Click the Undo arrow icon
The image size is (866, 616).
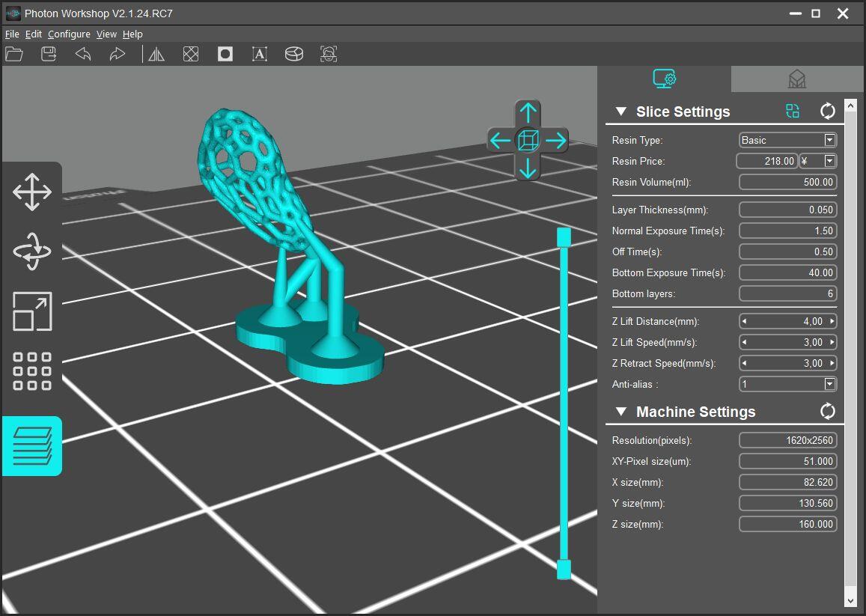(x=83, y=54)
